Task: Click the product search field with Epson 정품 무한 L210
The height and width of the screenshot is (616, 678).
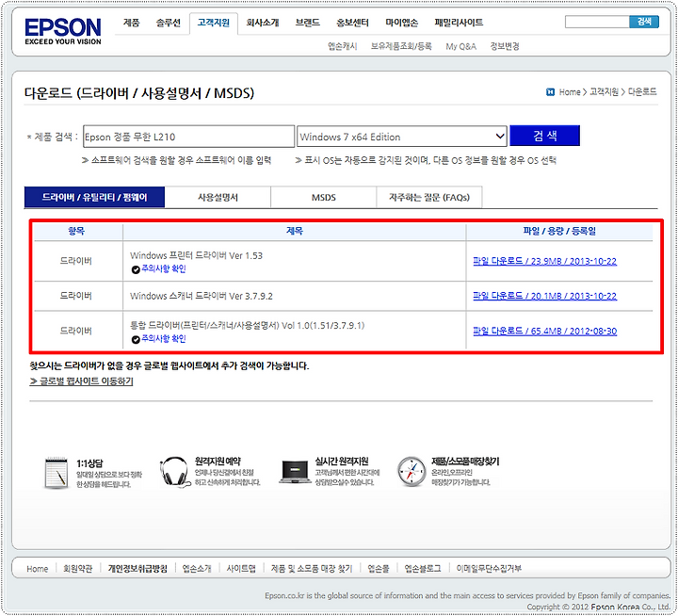Action: (188, 137)
